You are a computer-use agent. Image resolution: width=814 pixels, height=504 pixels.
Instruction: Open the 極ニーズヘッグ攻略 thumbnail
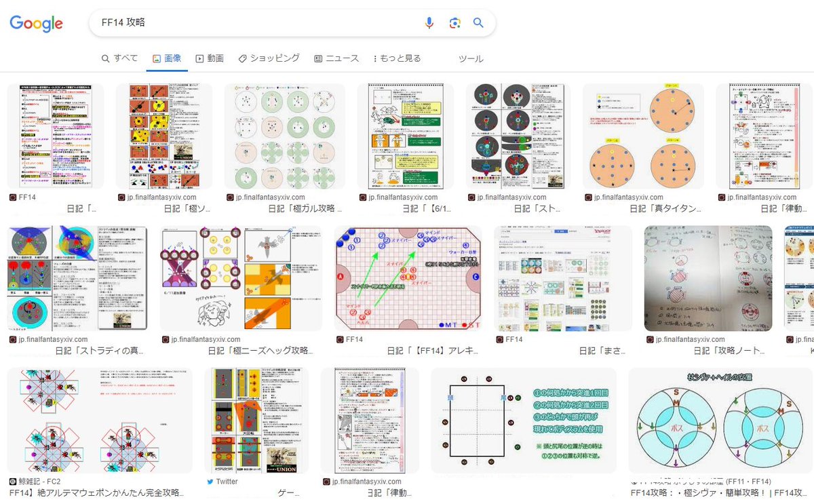coord(240,278)
